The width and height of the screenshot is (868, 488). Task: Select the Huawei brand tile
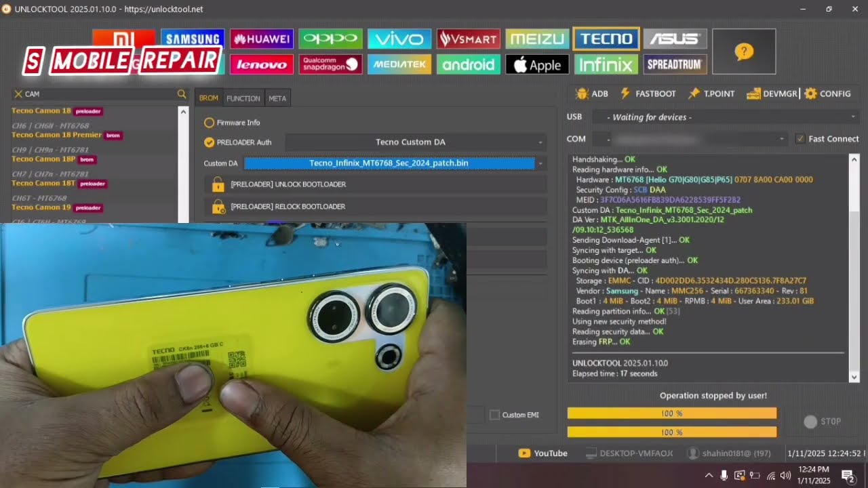pos(262,39)
